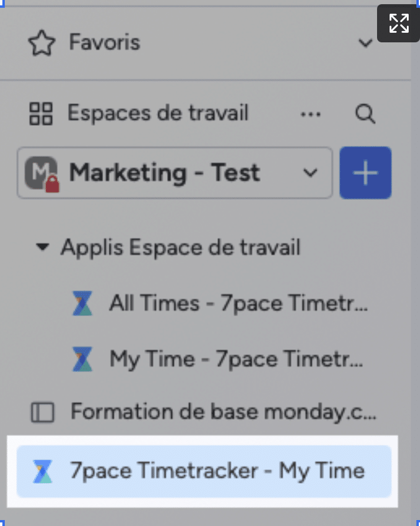Click the Applis Espace de travail label

pos(181,248)
